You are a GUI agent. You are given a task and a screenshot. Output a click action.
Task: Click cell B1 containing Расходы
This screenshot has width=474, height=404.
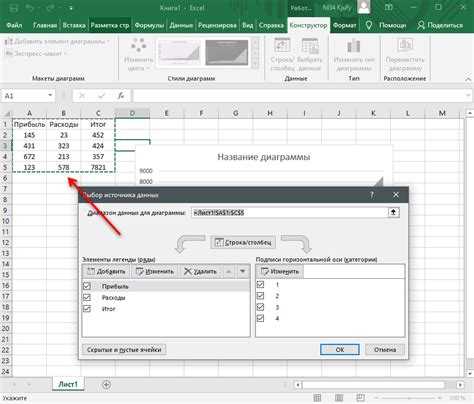(64, 124)
